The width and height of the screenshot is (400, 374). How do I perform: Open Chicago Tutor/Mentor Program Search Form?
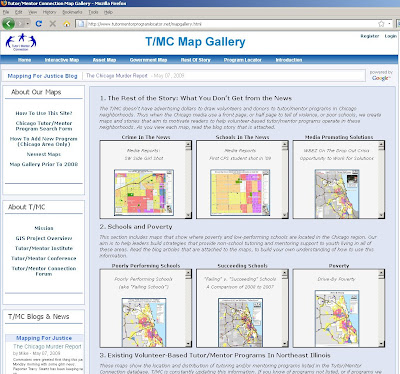coord(44,126)
